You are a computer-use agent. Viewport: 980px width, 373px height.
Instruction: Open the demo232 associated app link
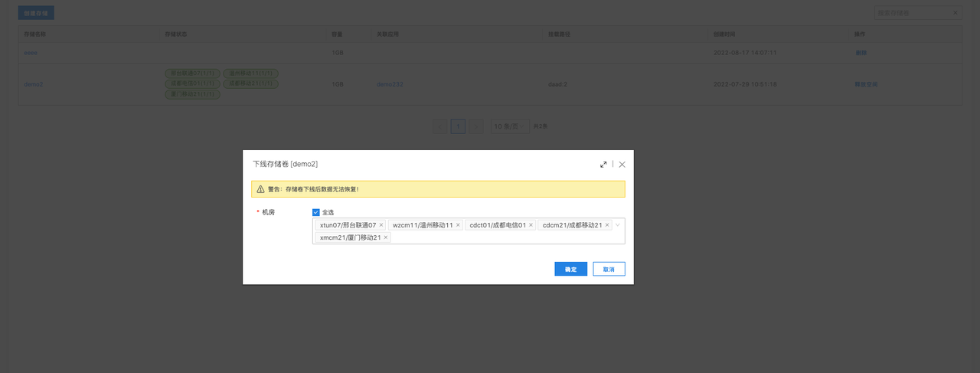[390, 84]
